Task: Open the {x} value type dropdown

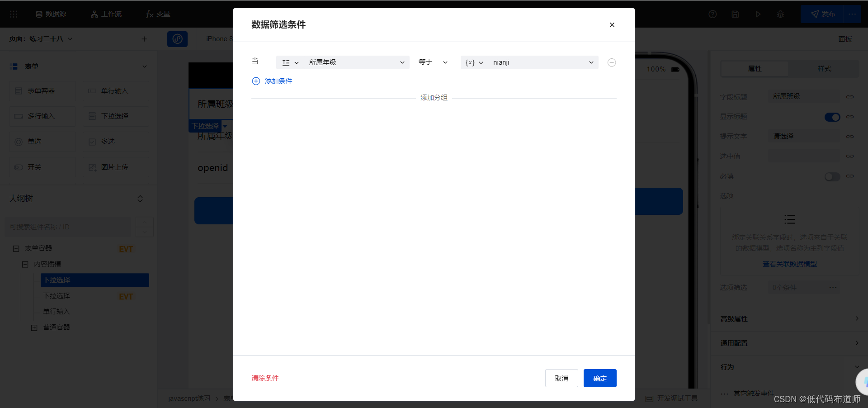Action: 474,62
